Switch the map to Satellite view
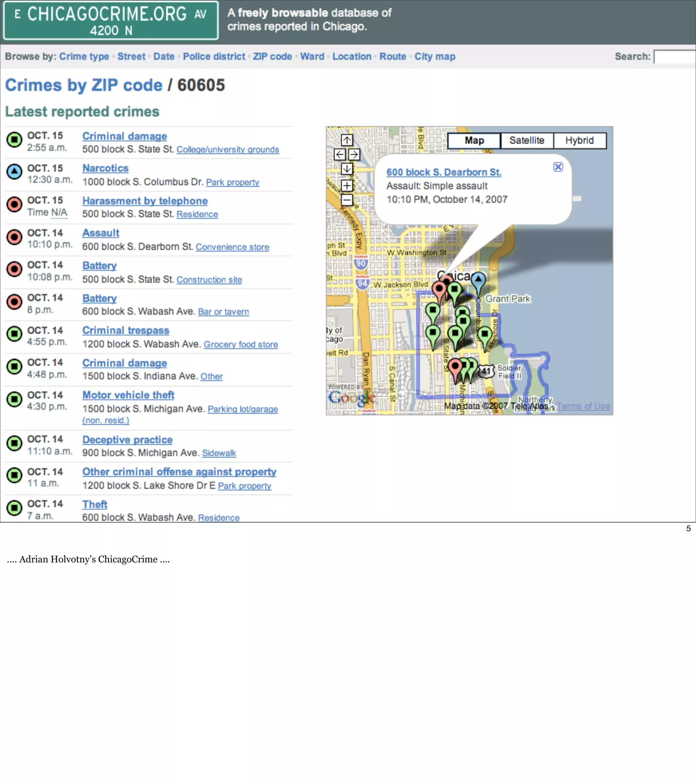 526,140
